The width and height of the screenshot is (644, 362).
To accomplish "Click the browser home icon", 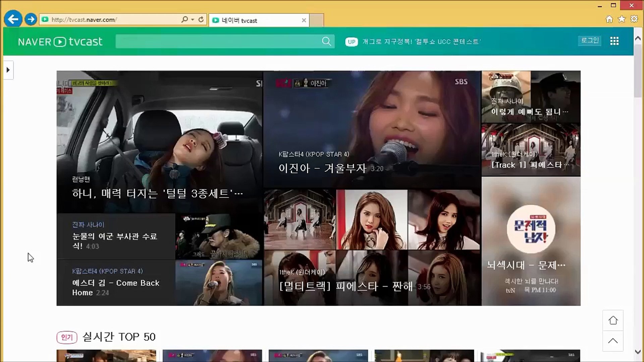I will tap(609, 19).
